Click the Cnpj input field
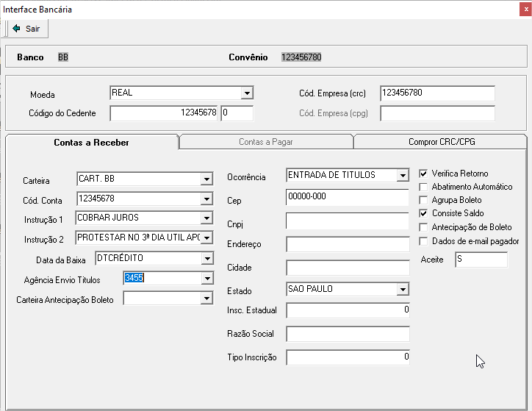This screenshot has width=532, height=411. (x=347, y=221)
